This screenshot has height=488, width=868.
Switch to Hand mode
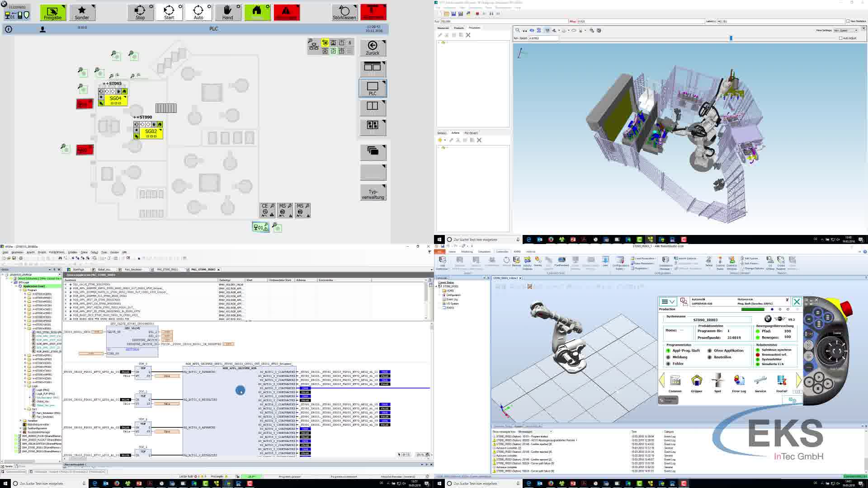[227, 12]
